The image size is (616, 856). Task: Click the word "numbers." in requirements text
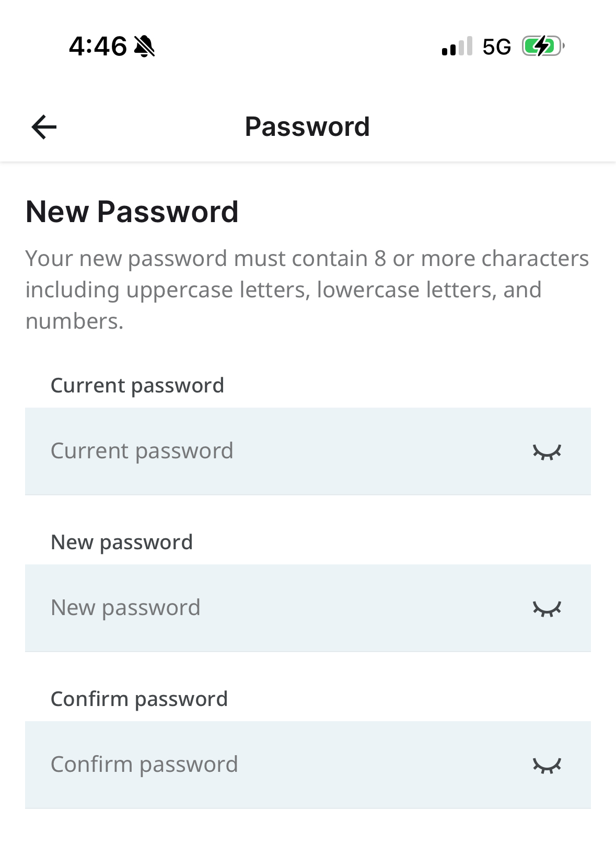[75, 321]
